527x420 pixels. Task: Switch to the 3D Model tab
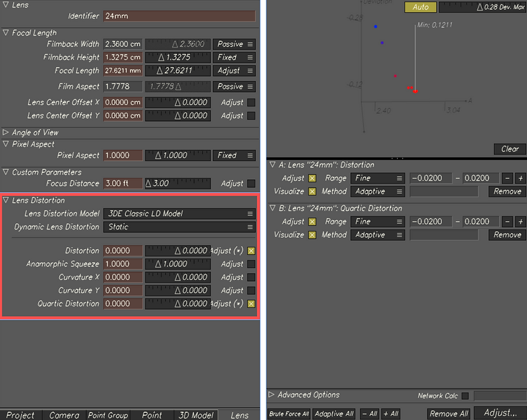click(196, 415)
